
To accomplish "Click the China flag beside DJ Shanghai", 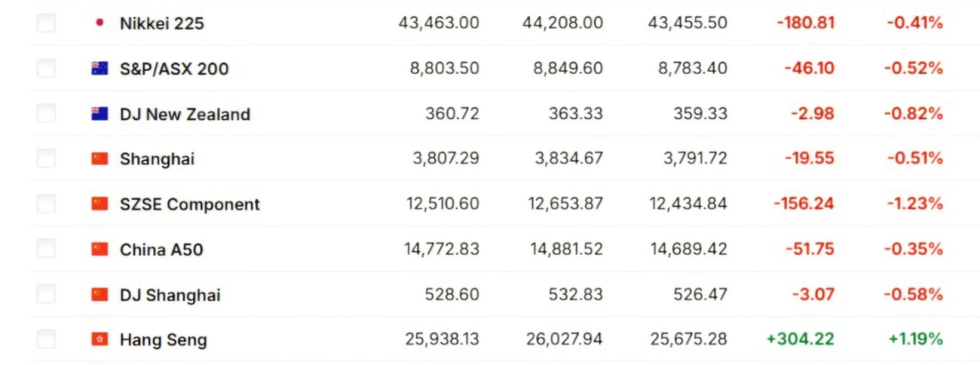I will coord(100,295).
